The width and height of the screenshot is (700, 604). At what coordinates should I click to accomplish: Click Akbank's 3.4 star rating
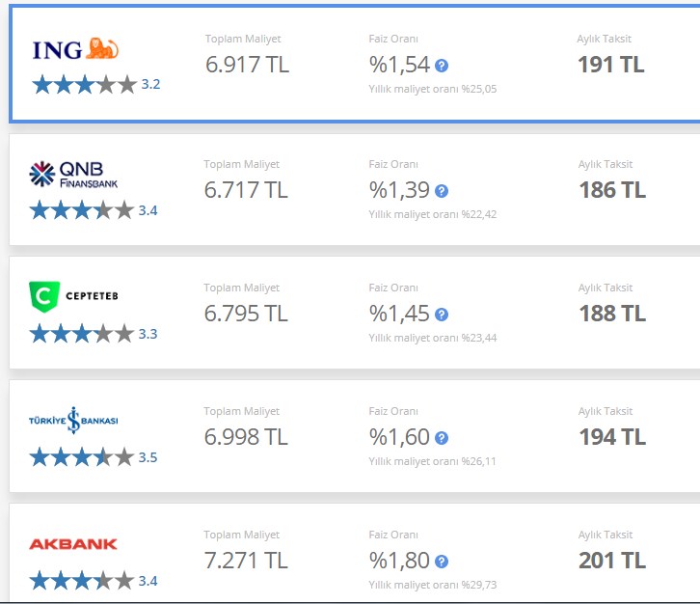(x=94, y=581)
